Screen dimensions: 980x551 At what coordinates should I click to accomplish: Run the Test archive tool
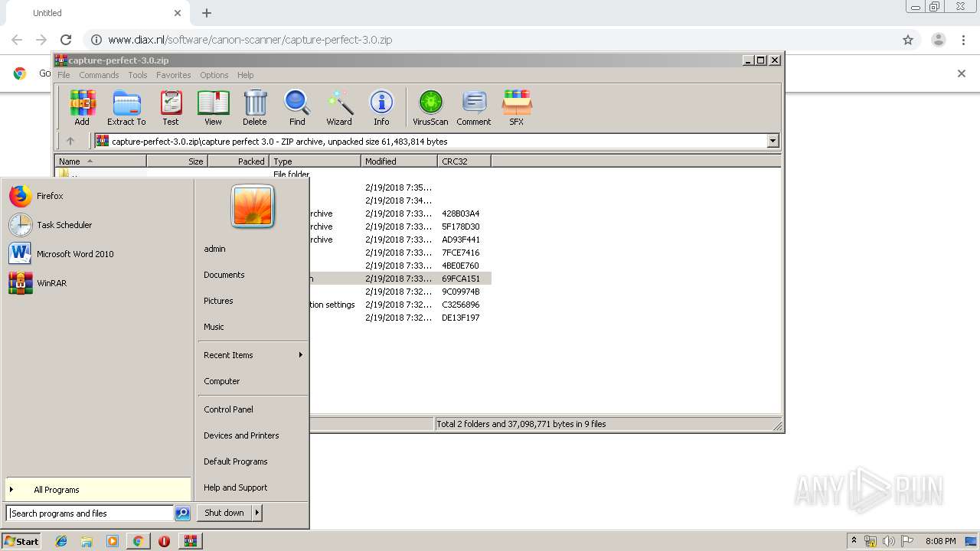pyautogui.click(x=171, y=108)
